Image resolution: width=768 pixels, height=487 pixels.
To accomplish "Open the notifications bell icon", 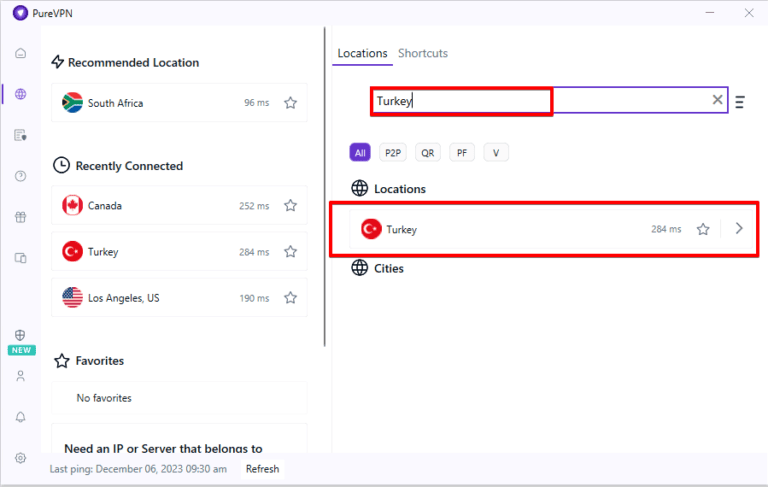I will pos(20,417).
